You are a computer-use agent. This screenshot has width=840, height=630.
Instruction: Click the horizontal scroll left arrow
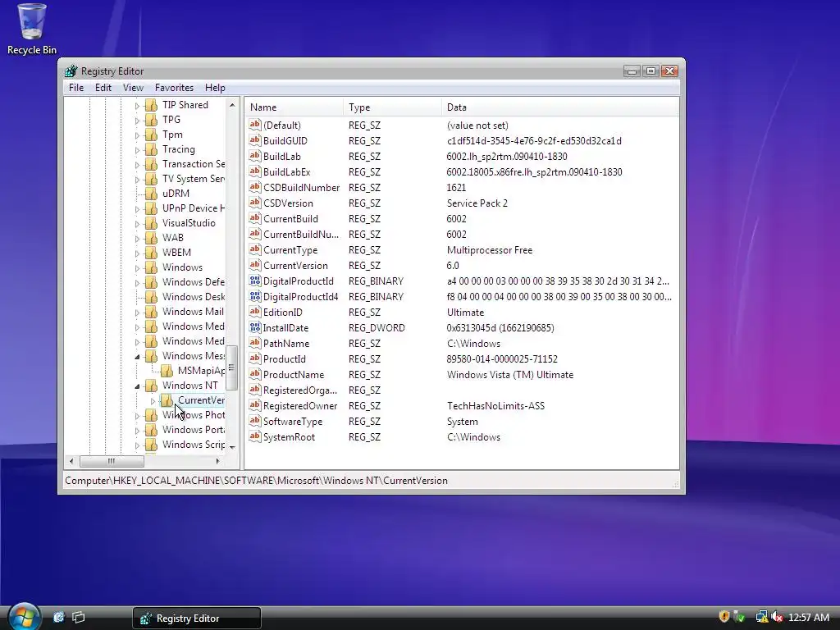tap(71, 461)
